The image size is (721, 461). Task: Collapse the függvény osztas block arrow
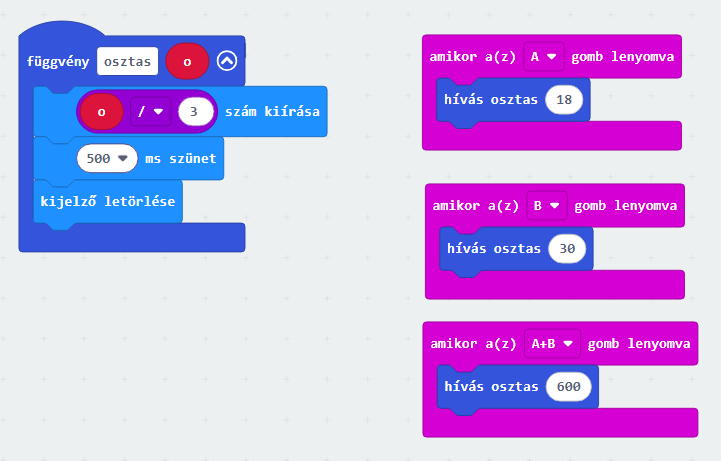(x=226, y=62)
